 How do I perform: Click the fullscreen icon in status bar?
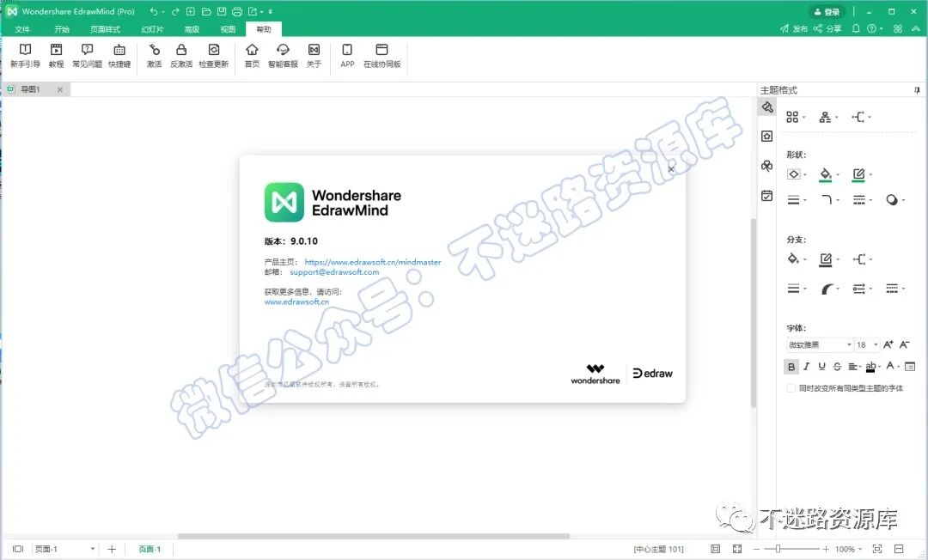[x=737, y=549]
